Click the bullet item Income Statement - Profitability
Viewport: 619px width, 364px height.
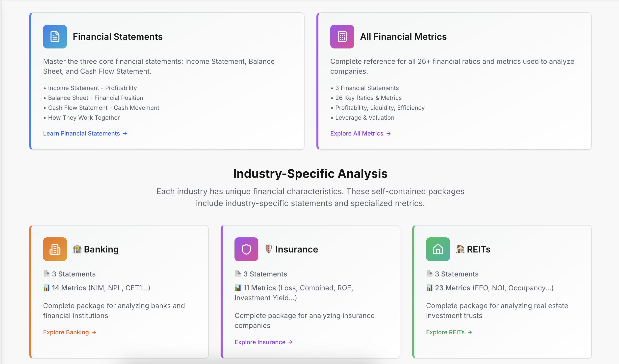pyautogui.click(x=92, y=88)
